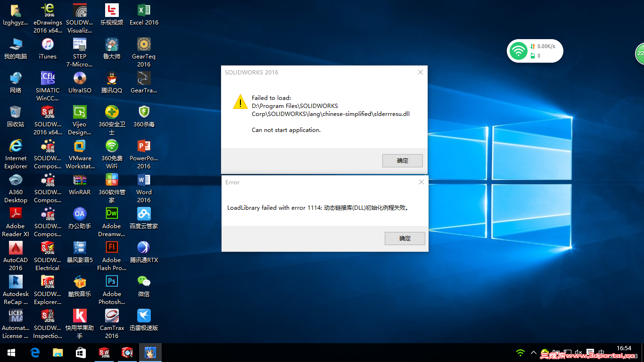Close the LoadLibrary Error dialog

(x=421, y=182)
